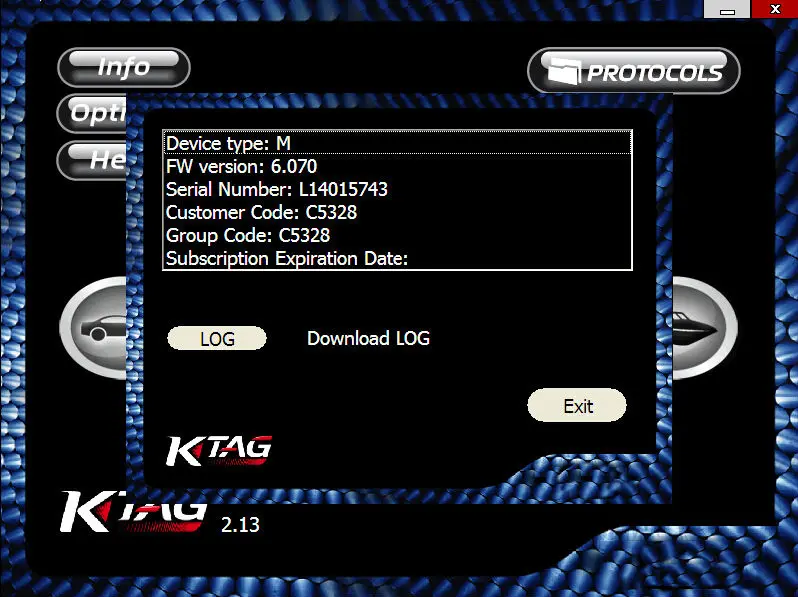The image size is (798, 597).
Task: Click the partially hidden Options button
Action: (92, 113)
